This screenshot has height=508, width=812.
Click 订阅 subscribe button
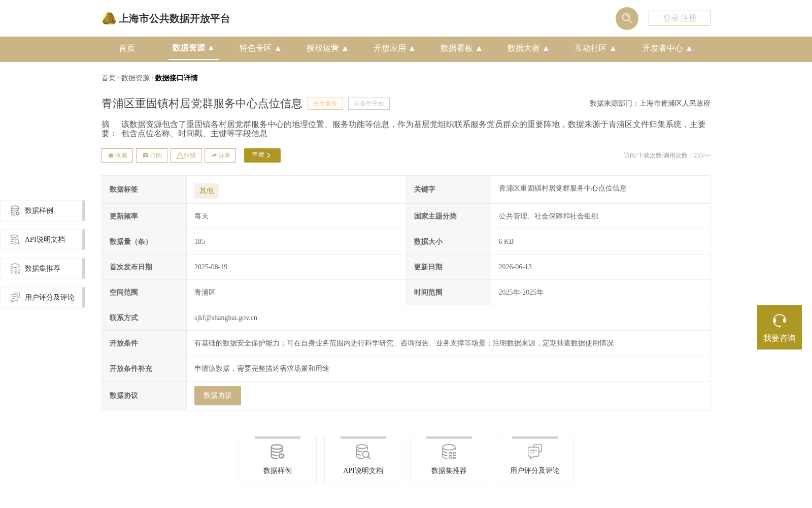(152, 155)
